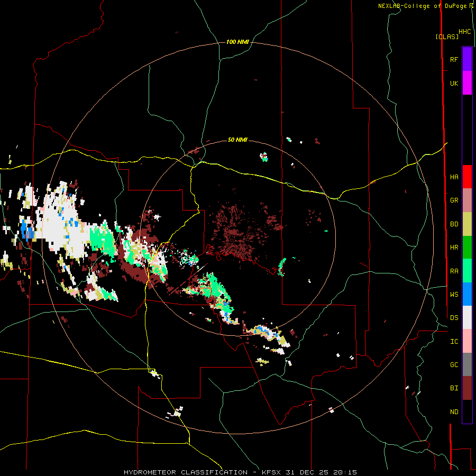Select the BD yellow legend block
Viewport: 476px width, 476px height.
[x=467, y=224]
